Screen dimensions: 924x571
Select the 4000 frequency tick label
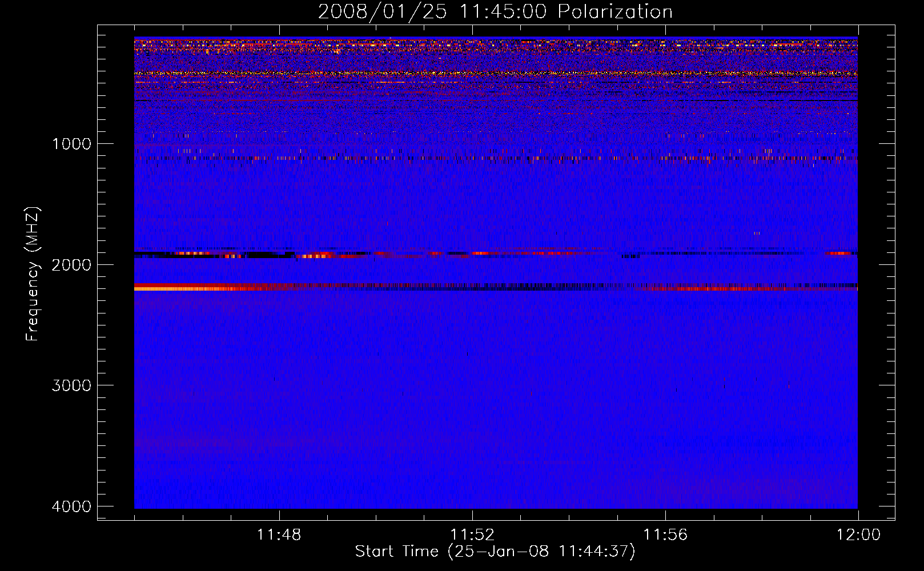(71, 506)
